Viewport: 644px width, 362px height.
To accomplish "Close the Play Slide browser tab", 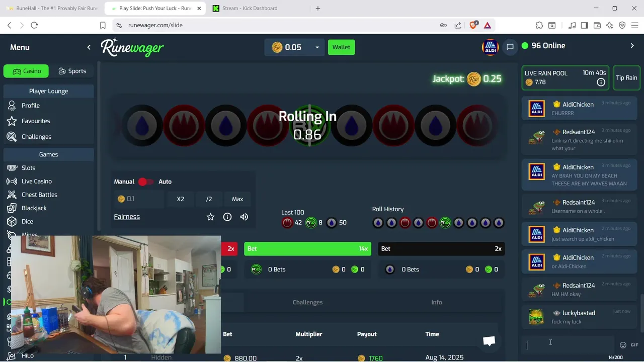I will (199, 8).
